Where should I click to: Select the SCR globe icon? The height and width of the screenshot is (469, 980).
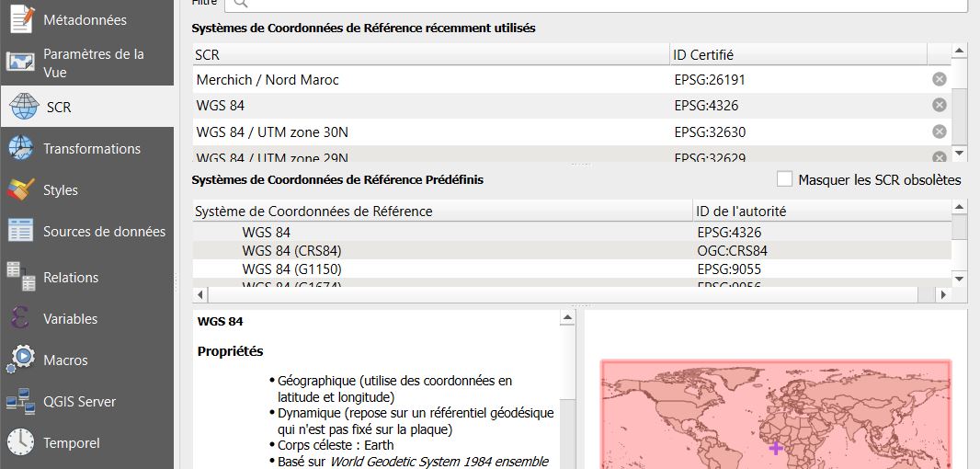(x=25, y=107)
